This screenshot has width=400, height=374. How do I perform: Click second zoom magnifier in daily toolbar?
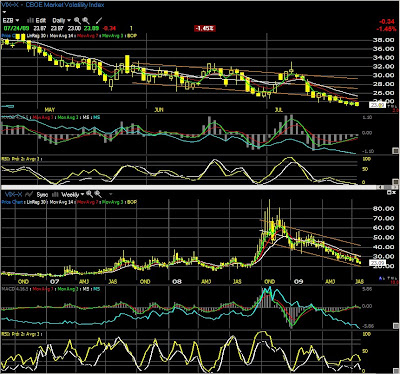coord(86,21)
